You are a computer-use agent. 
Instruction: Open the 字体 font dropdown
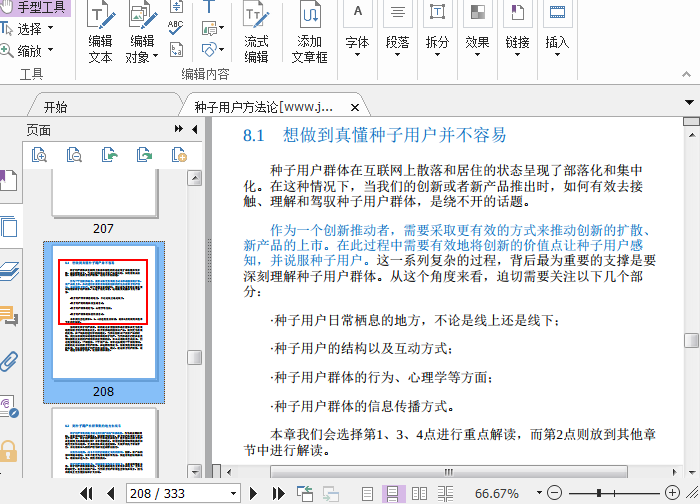pyautogui.click(x=358, y=31)
